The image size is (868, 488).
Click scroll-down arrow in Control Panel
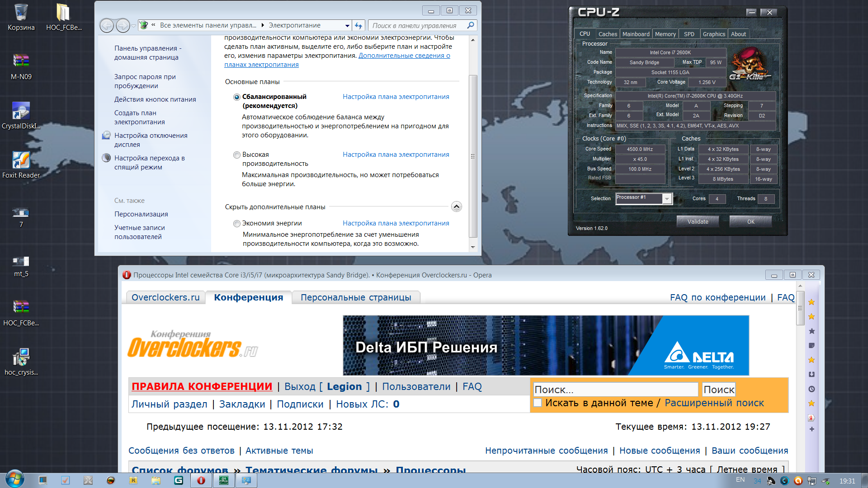coord(473,247)
